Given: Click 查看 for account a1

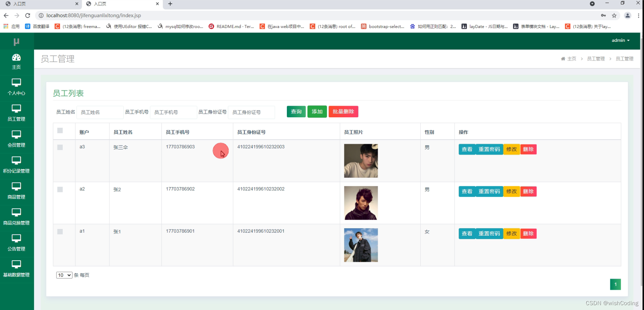Looking at the screenshot, I should pos(467,234).
